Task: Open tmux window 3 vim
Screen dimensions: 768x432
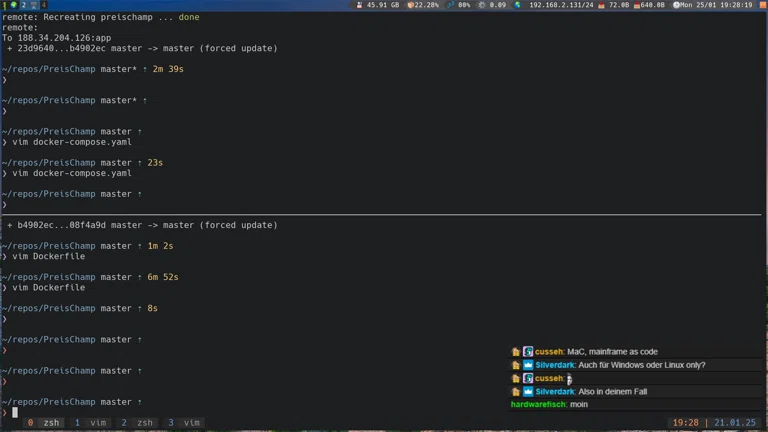Action: coord(184,423)
